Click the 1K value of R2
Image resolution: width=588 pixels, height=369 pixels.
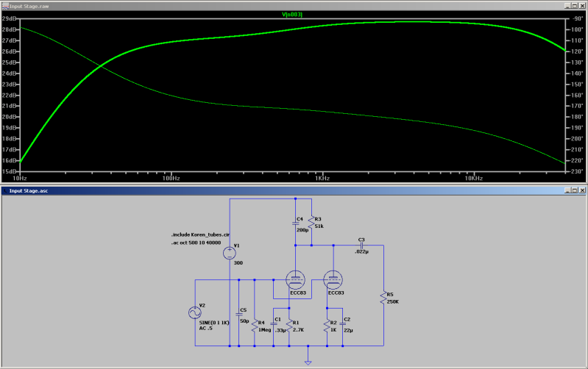[x=333, y=330]
